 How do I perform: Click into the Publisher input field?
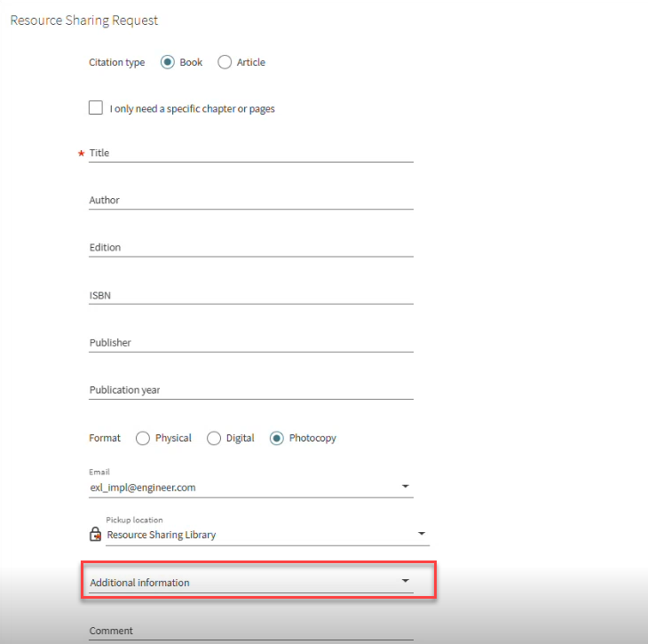[x=251, y=343]
